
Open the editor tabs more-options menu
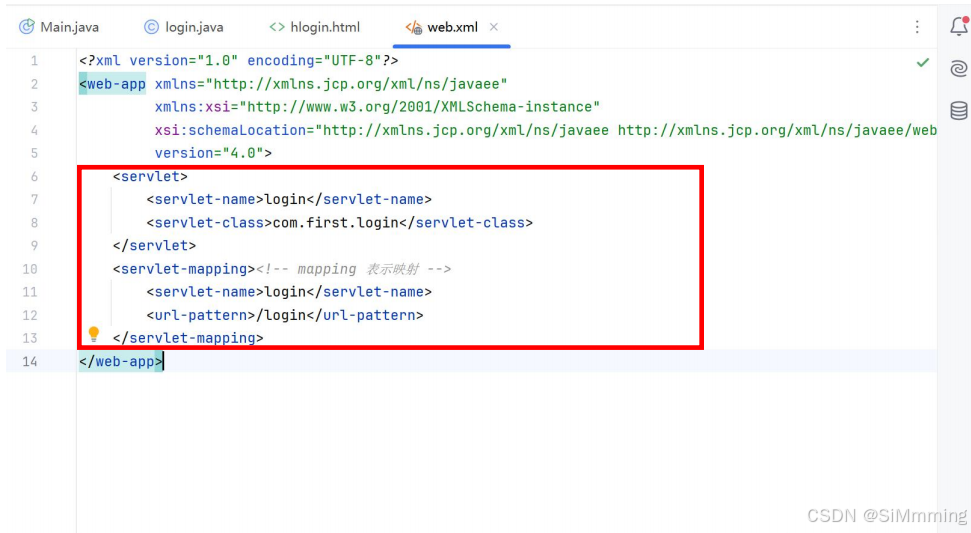click(917, 27)
